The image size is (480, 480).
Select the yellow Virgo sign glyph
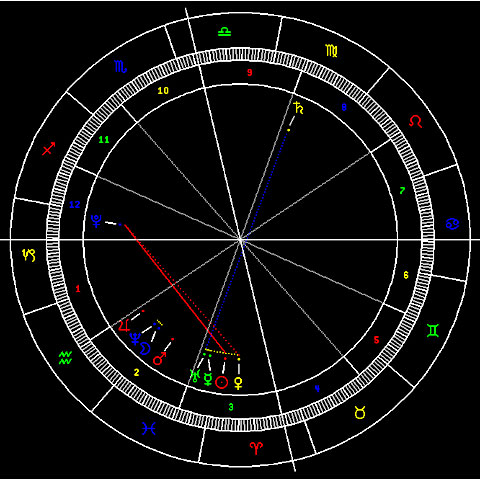tap(332, 51)
